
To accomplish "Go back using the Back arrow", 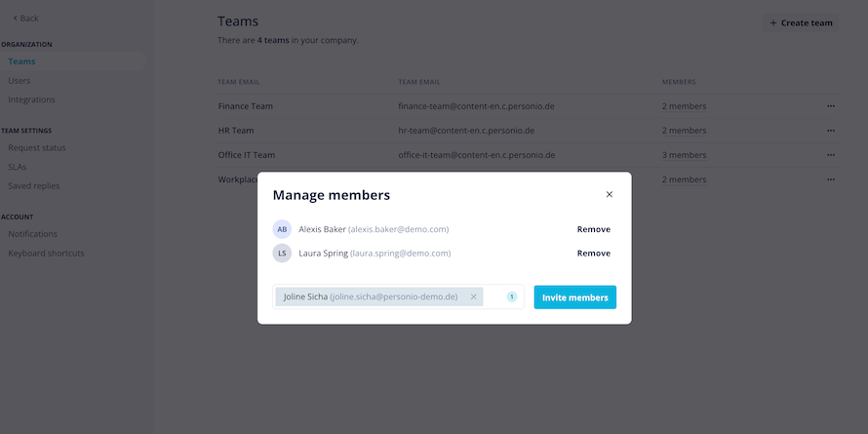I will [x=25, y=19].
